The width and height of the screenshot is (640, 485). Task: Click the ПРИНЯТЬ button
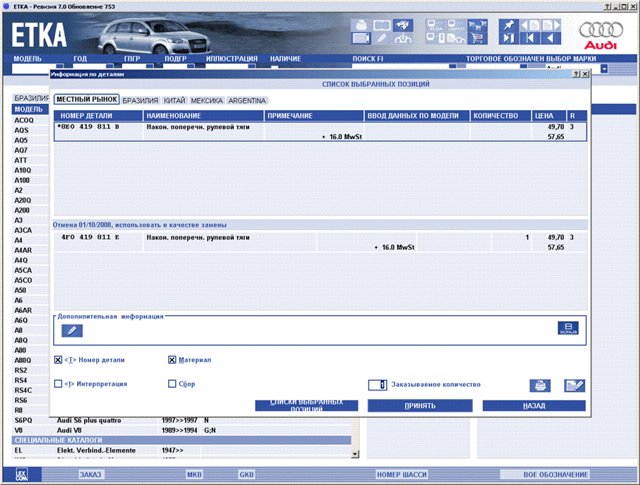click(420, 405)
